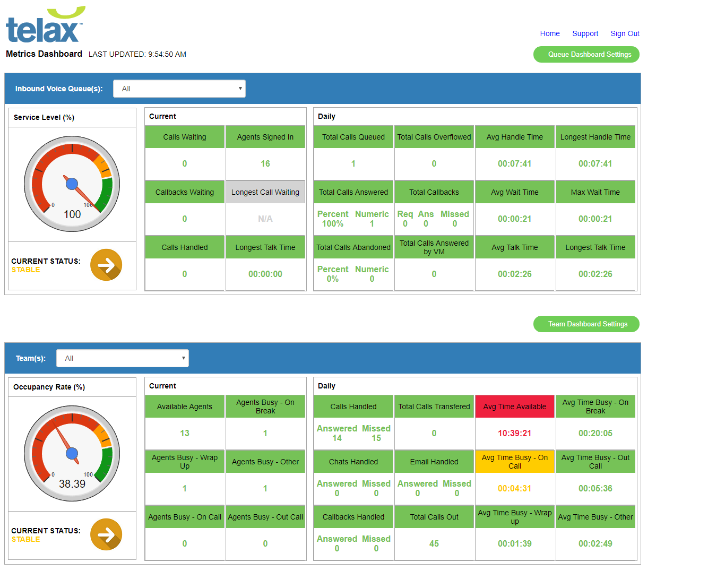Select the Agents Signed In cell
725x588 pixels.
click(x=265, y=136)
